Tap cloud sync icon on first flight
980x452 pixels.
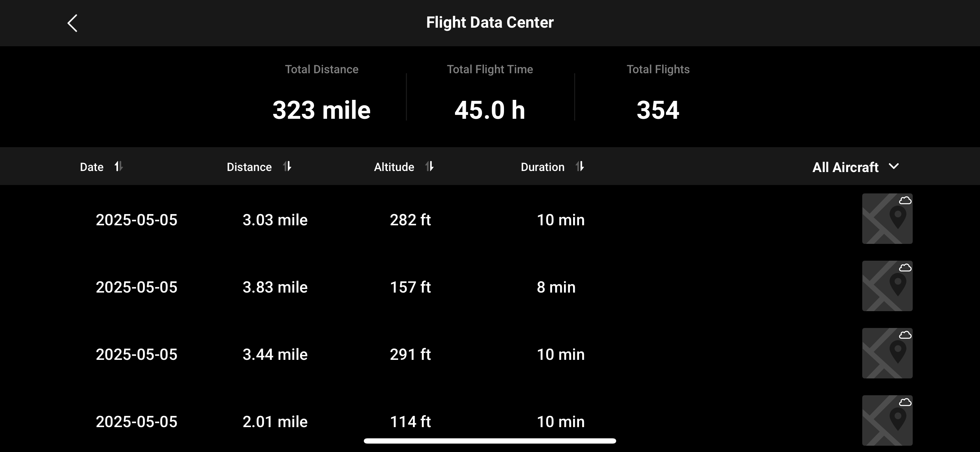(x=905, y=200)
